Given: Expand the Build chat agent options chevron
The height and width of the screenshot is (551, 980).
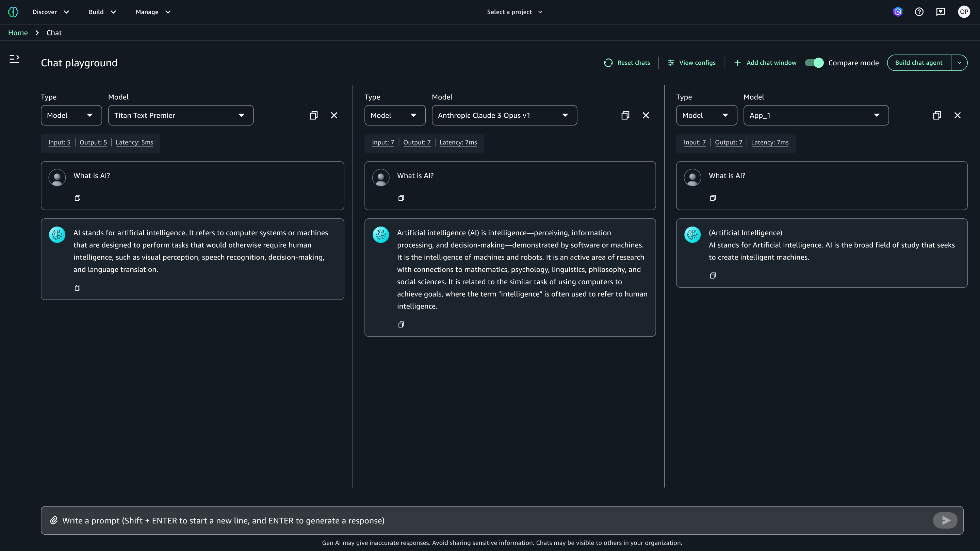Looking at the screenshot, I should tap(960, 62).
